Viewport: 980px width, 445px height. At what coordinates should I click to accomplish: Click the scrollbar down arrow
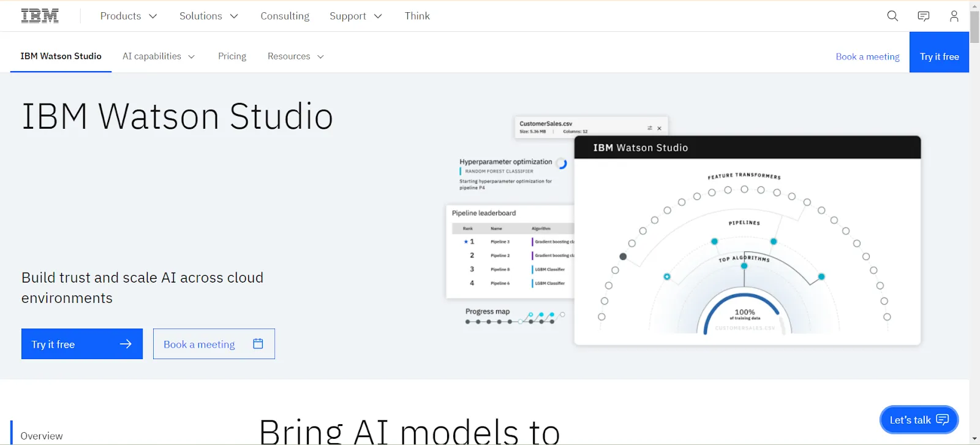pyautogui.click(x=974, y=439)
